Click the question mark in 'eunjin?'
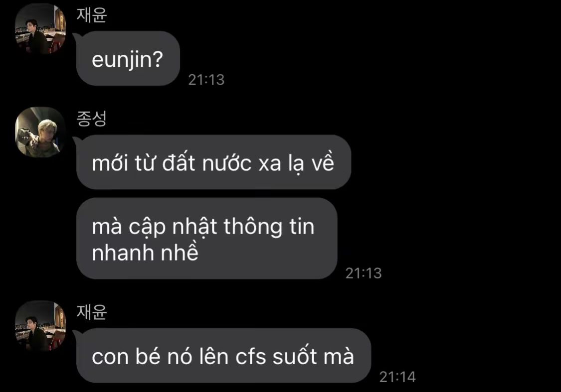 pos(158,59)
